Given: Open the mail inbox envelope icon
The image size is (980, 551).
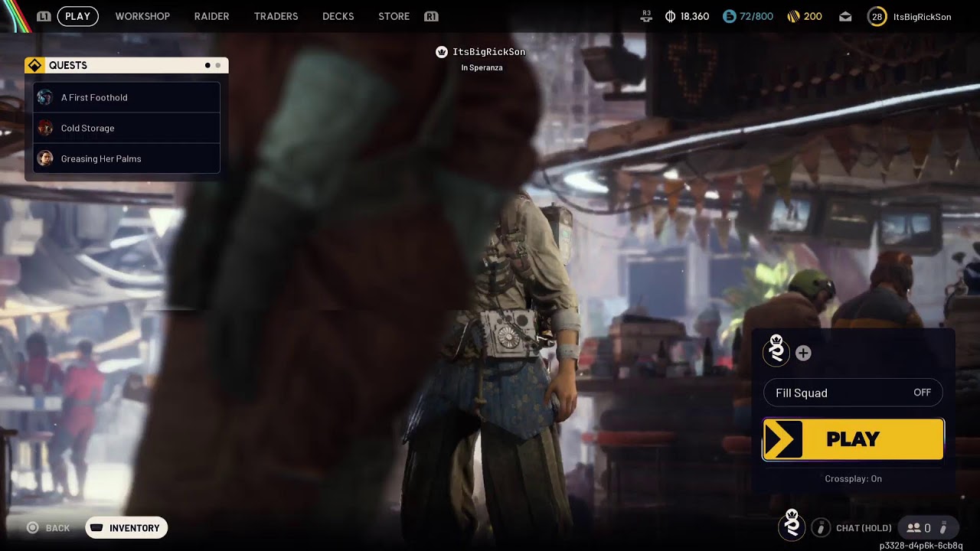Looking at the screenshot, I should click(845, 16).
